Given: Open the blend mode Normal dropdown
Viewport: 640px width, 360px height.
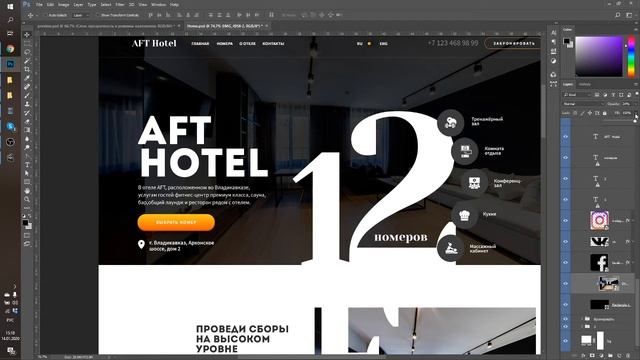Looking at the screenshot, I should [x=582, y=104].
